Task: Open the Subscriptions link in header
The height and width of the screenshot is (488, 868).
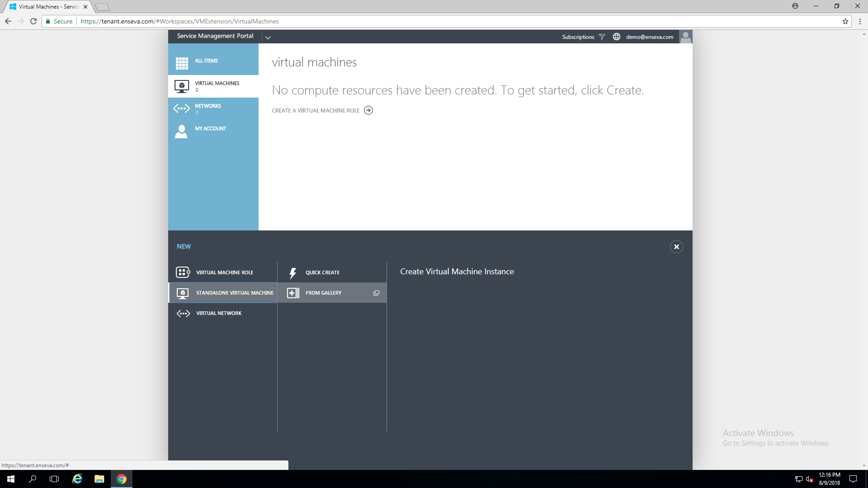Action: coord(578,37)
